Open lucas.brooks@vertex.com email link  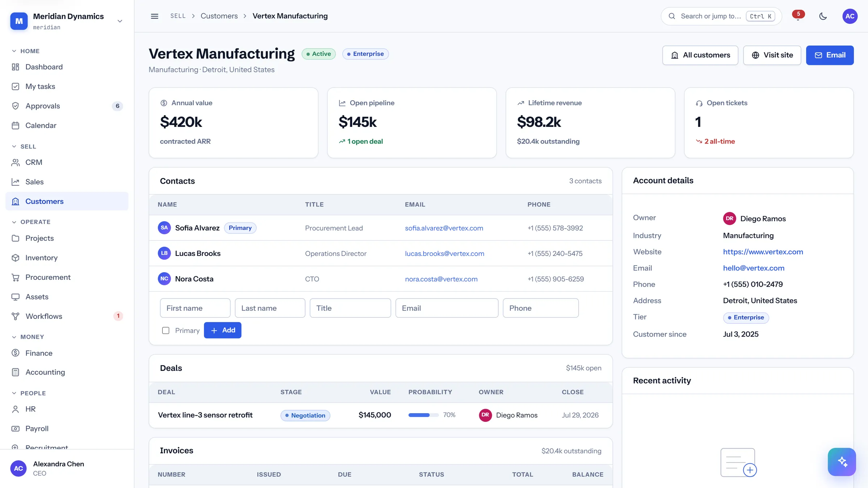coord(444,253)
